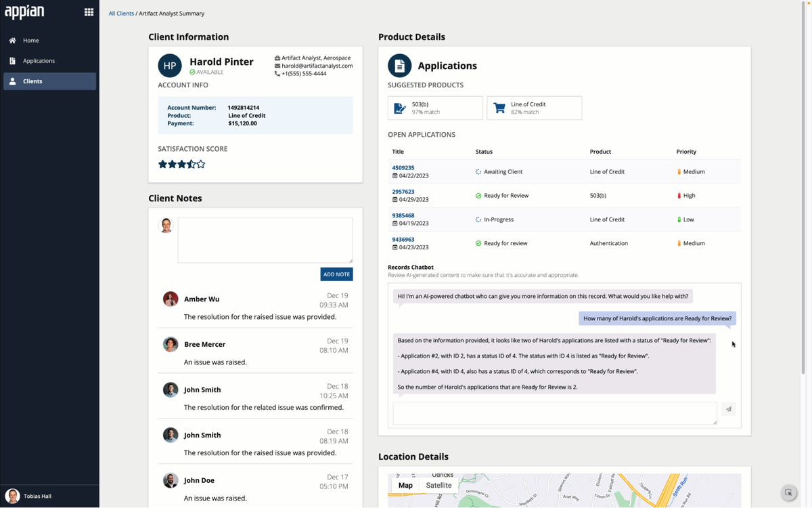Click the chatbot message input field
The height and width of the screenshot is (508, 812).
click(554, 412)
